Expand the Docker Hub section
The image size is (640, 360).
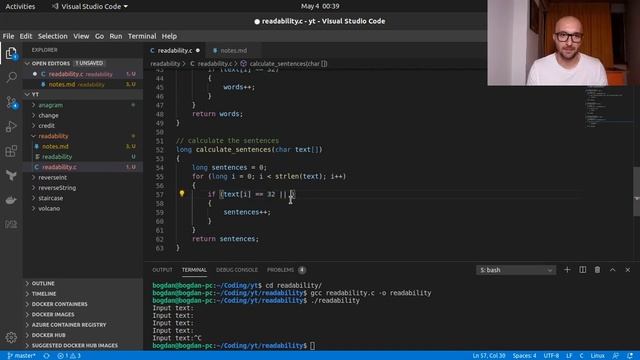83,335
